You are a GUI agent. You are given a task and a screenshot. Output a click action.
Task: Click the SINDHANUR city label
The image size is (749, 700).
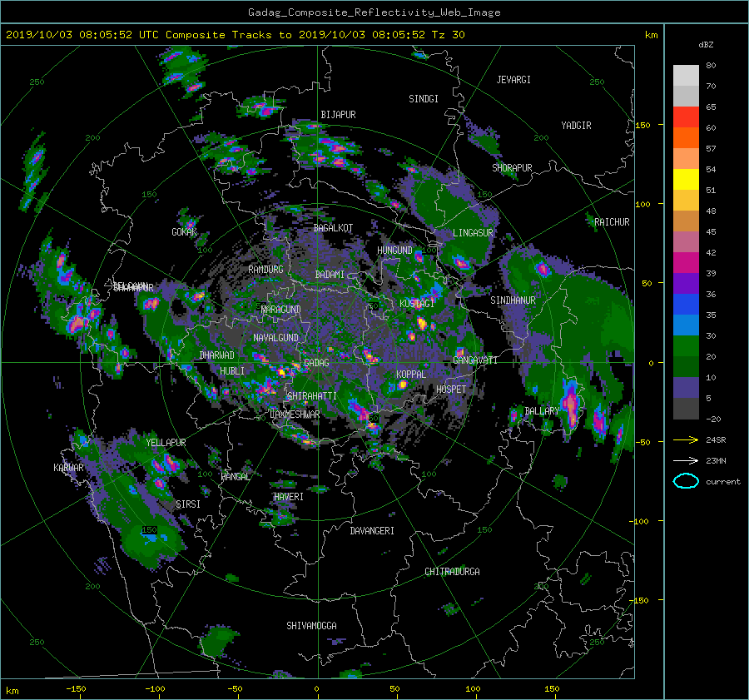click(513, 300)
